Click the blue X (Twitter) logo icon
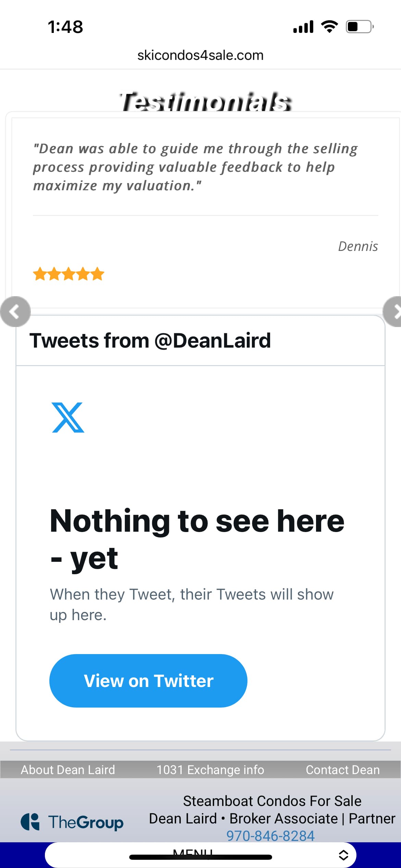The height and width of the screenshot is (868, 401). 68,418
